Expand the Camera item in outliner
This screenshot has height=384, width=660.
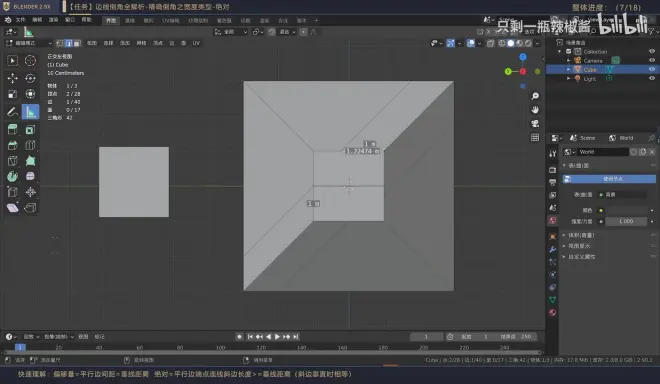[x=569, y=61]
